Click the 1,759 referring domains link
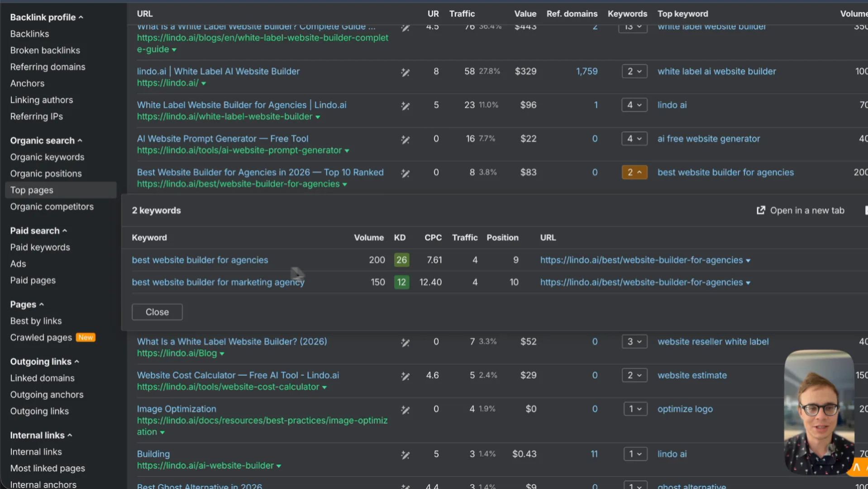This screenshot has height=489, width=868. [587, 71]
